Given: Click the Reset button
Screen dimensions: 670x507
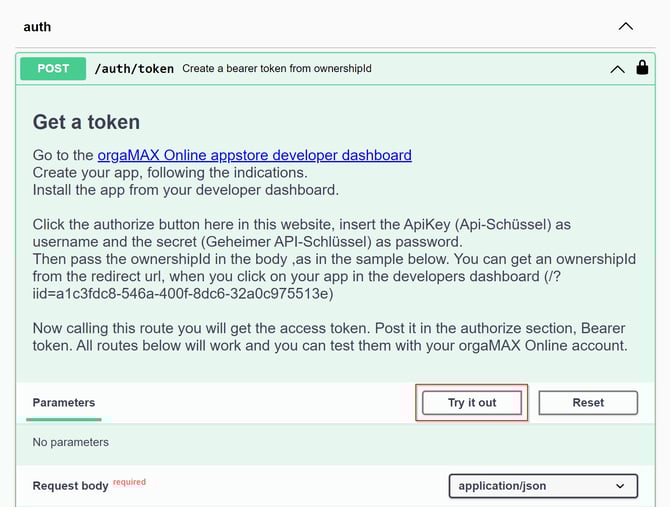Looking at the screenshot, I should pyautogui.click(x=588, y=402).
